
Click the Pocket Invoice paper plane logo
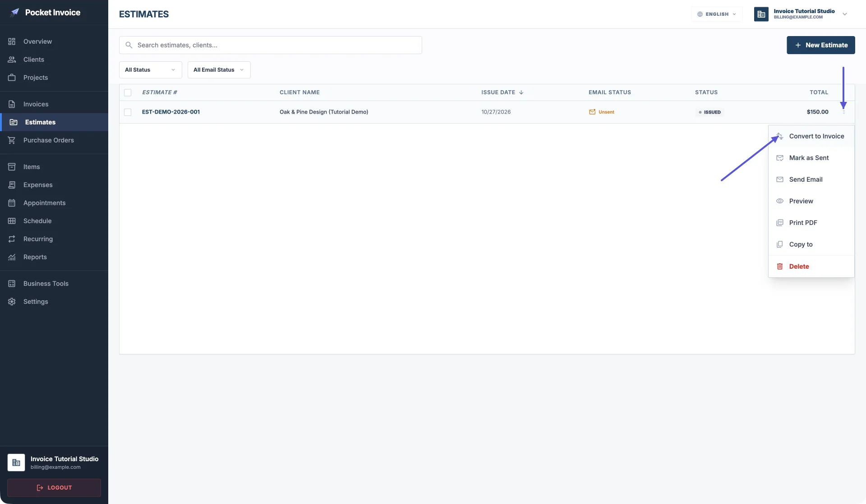[x=15, y=12]
